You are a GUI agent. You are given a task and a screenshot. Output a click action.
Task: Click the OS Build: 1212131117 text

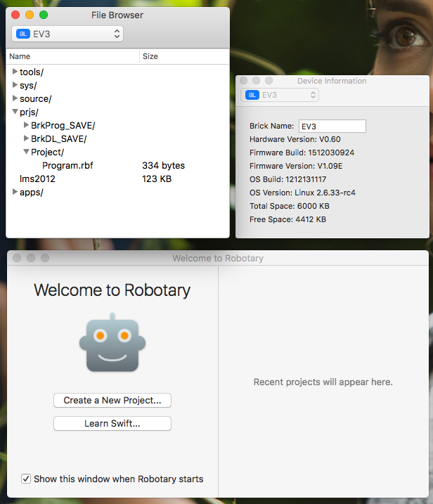pos(288,179)
